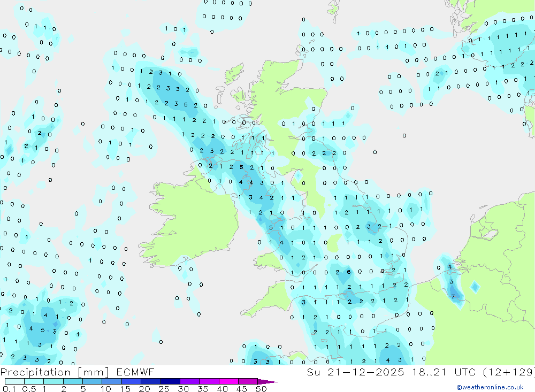The width and height of the screenshot is (535, 392).
Task: Click the legend label '50'
Action: click(x=261, y=389)
